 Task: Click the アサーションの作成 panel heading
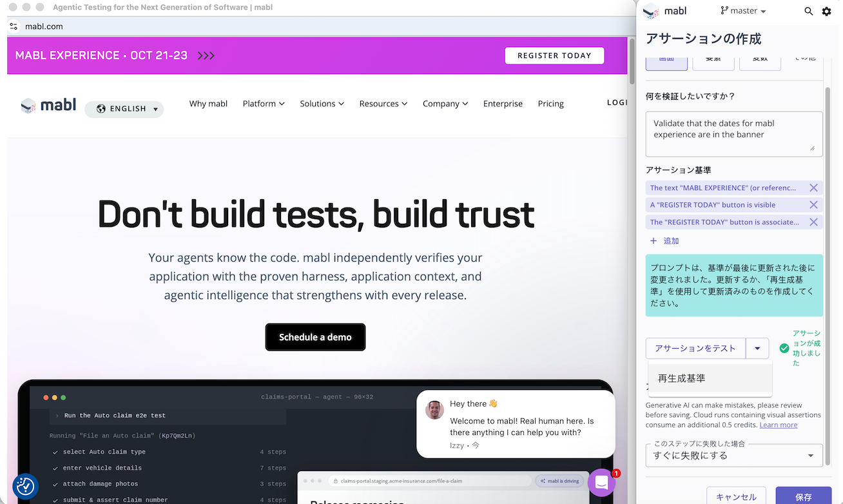pyautogui.click(x=703, y=39)
